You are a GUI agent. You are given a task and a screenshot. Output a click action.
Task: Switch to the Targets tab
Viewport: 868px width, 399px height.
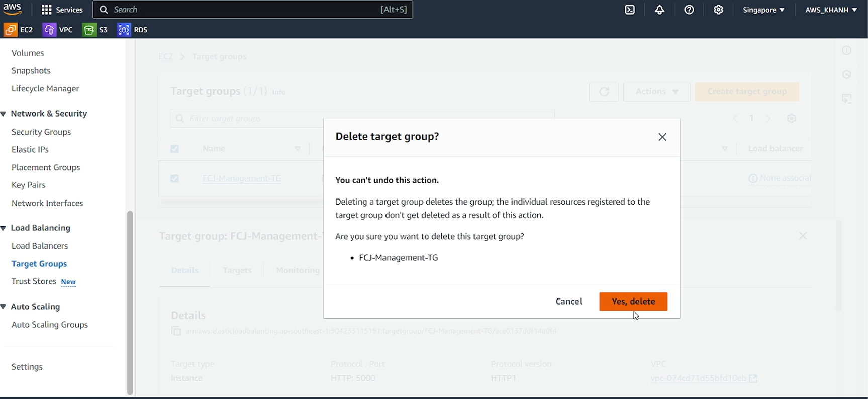237,270
